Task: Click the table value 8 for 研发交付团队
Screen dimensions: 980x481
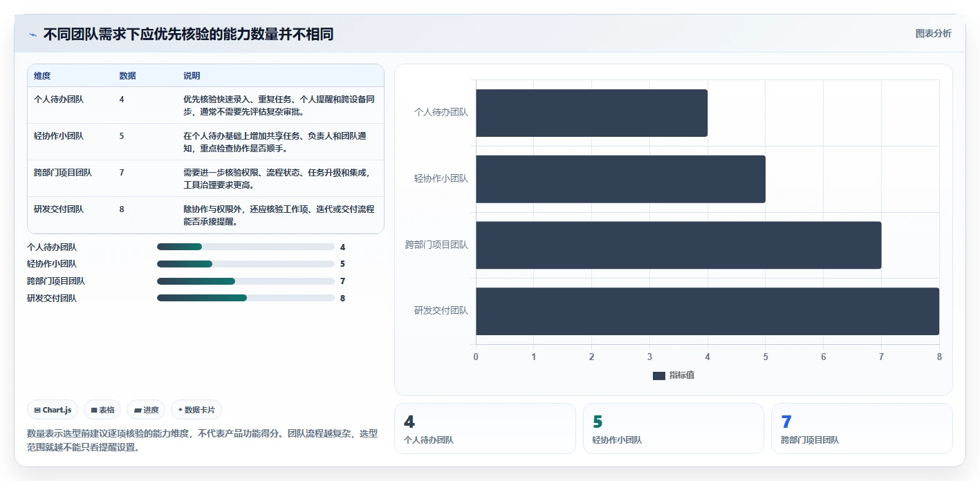Action: tap(122, 209)
